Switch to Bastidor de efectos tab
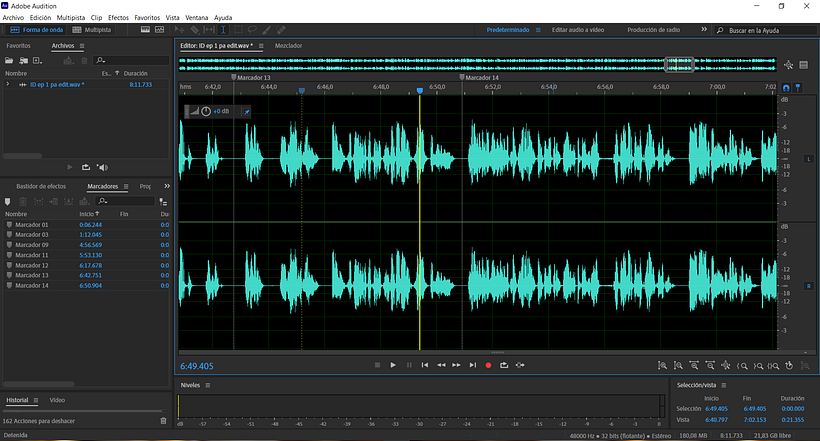 coord(41,186)
